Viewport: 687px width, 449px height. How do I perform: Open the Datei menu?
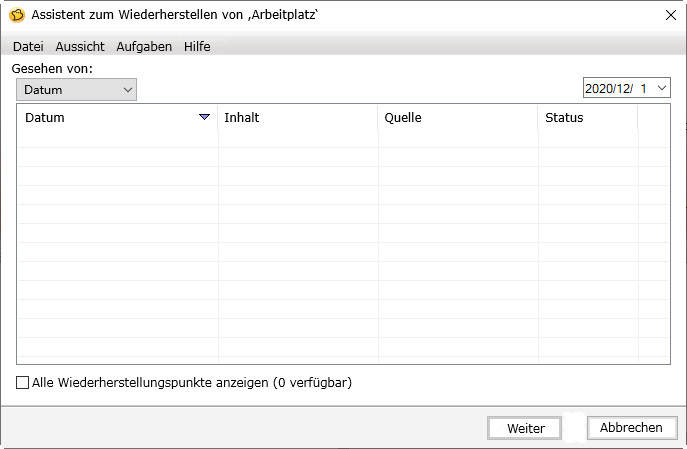pos(28,46)
